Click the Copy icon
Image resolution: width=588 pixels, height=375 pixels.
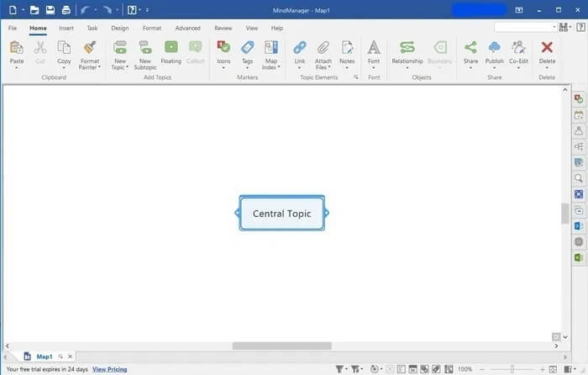click(64, 48)
